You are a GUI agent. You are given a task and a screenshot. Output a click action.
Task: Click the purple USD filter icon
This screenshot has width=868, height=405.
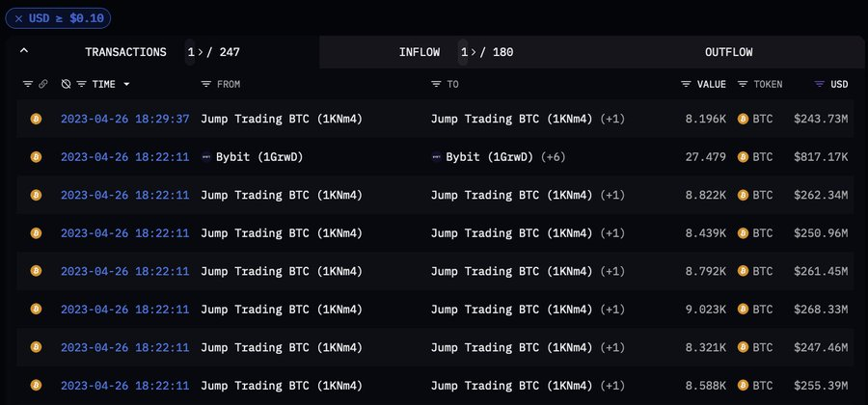(x=820, y=85)
